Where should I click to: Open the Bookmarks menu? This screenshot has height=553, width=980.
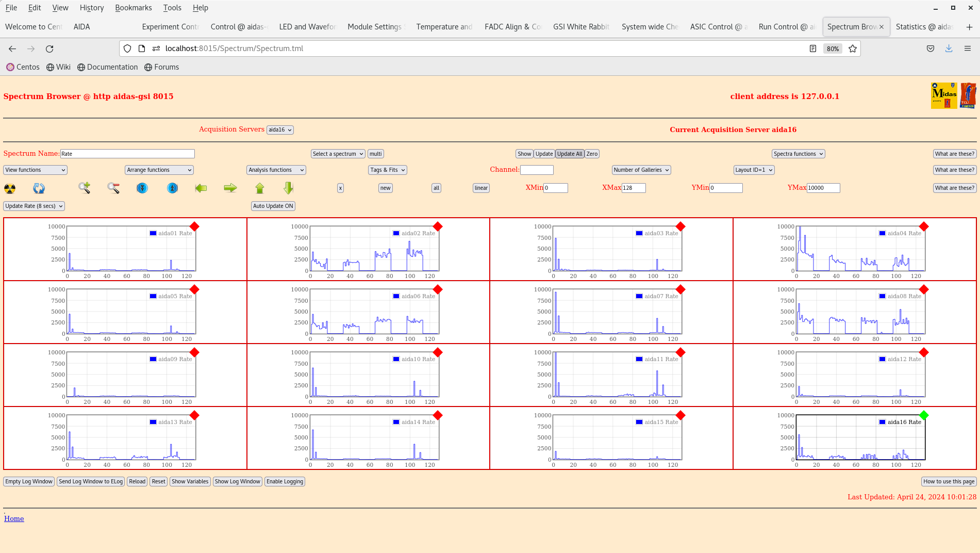tap(133, 7)
